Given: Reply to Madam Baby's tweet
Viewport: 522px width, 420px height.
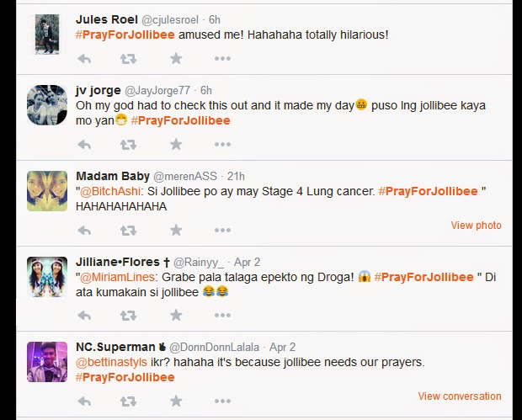Looking at the screenshot, I should point(84,231).
